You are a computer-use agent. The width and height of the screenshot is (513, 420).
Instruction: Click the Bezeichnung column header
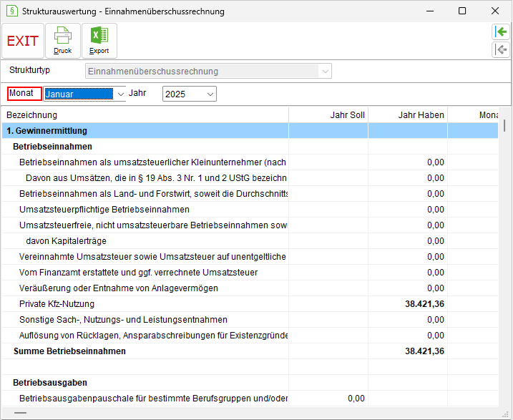pos(145,115)
